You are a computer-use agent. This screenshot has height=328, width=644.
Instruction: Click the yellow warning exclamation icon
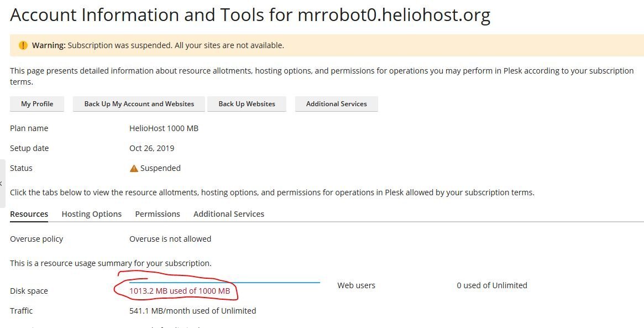click(23, 45)
